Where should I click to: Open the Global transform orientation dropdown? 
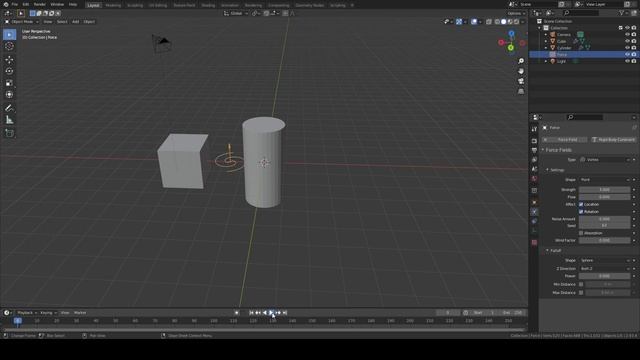pyautogui.click(x=236, y=13)
